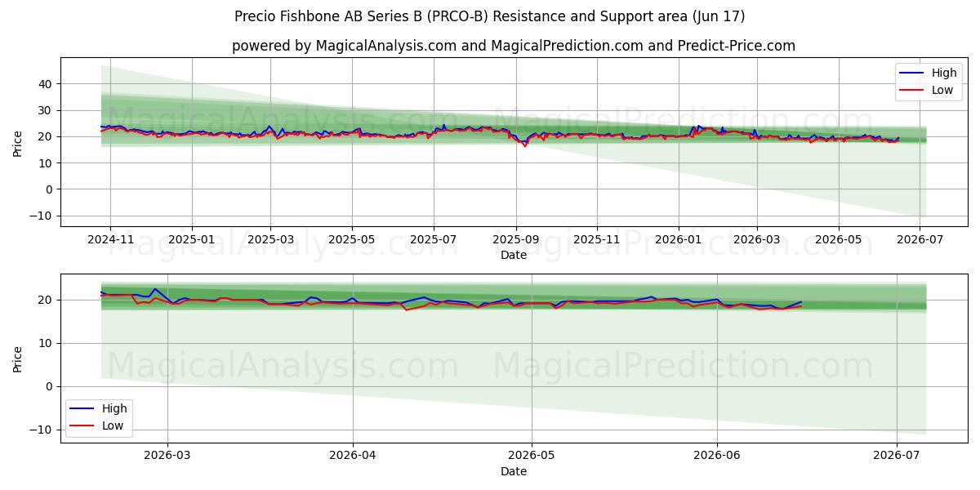Click the bottom chart '2026-03' tick label

click(167, 455)
